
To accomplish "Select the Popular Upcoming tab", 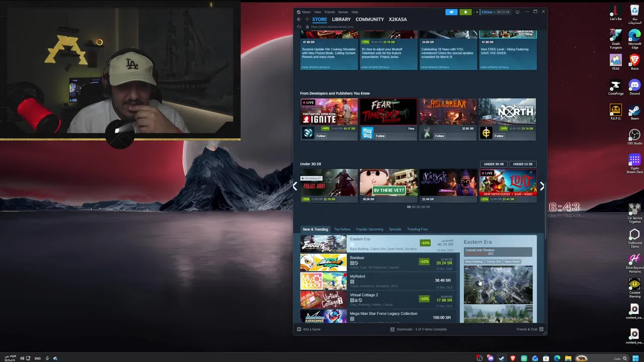I will [x=369, y=229].
